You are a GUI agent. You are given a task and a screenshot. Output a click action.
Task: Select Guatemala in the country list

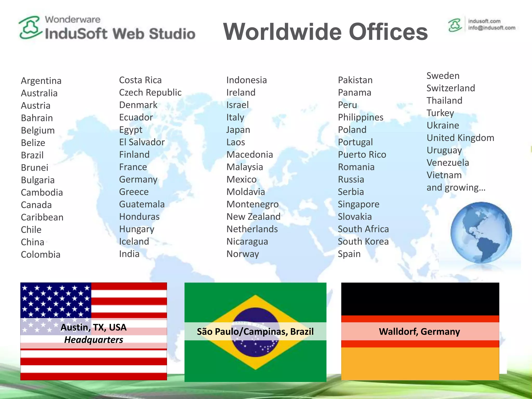[x=142, y=204]
